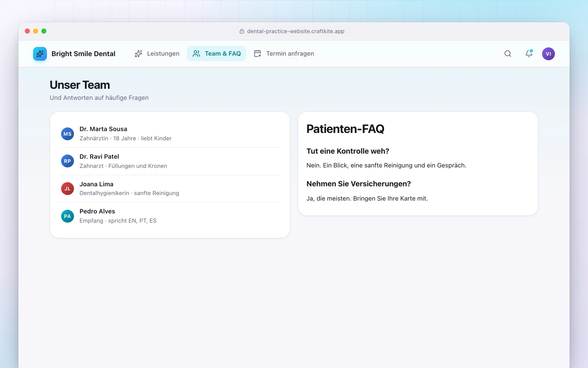This screenshot has height=368, width=588.
Task: Click 'Zahnärztin · 18 Jahre · liebt Kinder' text
Action: pos(125,138)
